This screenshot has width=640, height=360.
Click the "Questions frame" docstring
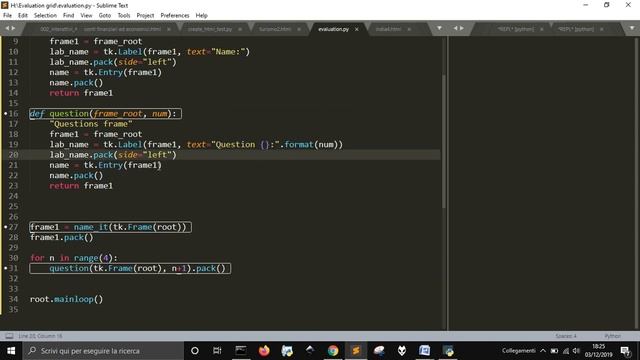(91, 124)
